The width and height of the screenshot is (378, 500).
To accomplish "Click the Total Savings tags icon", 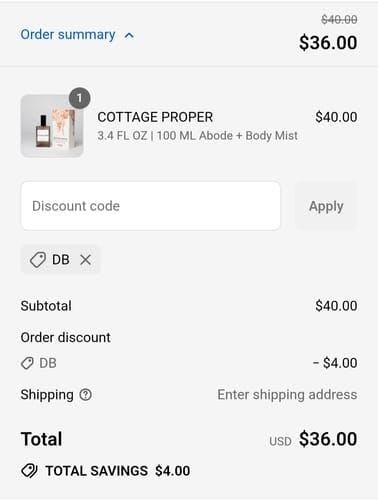I will (x=29, y=471).
